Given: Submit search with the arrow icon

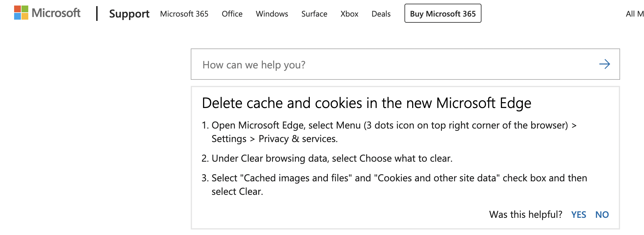Looking at the screenshot, I should coord(604,64).
